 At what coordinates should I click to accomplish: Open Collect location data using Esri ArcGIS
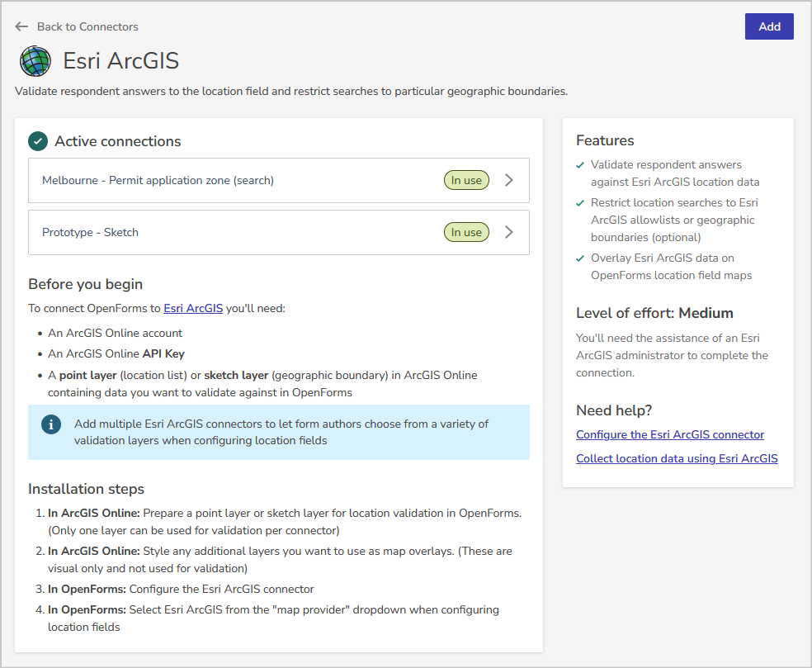(x=677, y=458)
